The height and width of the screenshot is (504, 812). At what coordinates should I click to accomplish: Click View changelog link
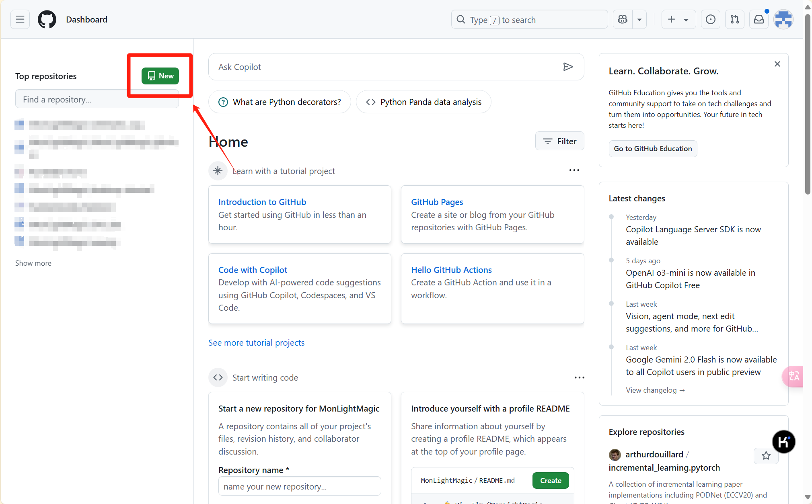click(x=655, y=390)
